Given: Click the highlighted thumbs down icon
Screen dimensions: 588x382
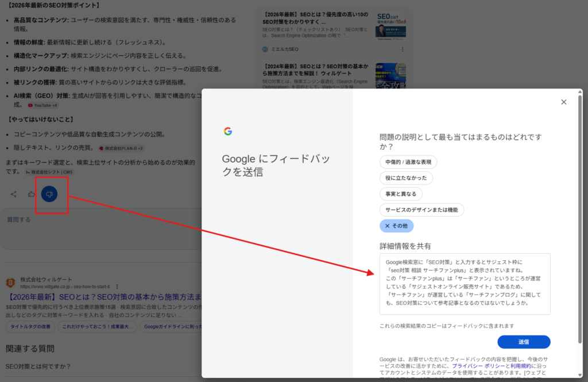Looking at the screenshot, I should 51,194.
